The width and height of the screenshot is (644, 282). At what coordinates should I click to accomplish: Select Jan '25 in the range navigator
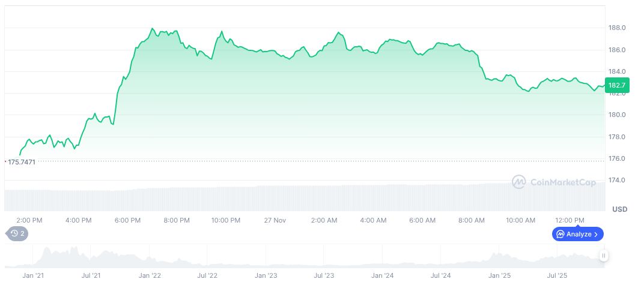(x=499, y=276)
